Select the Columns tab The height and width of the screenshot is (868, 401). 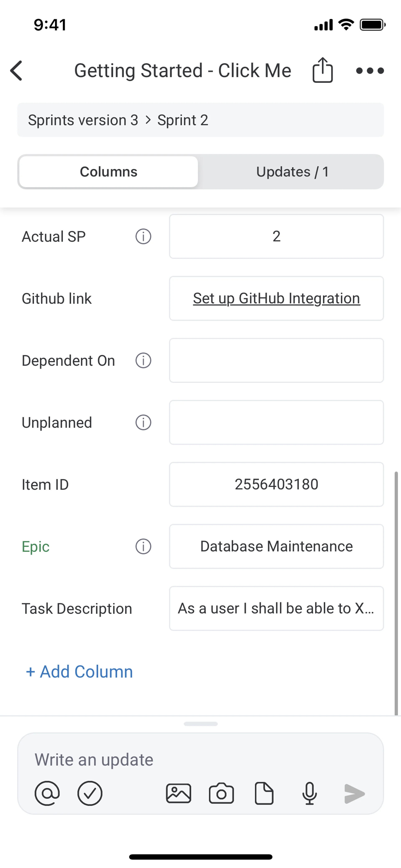point(109,172)
